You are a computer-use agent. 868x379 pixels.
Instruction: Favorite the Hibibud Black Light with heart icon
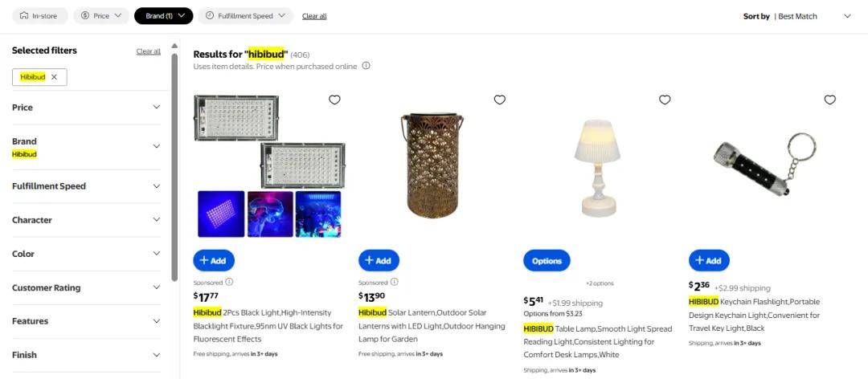(334, 100)
